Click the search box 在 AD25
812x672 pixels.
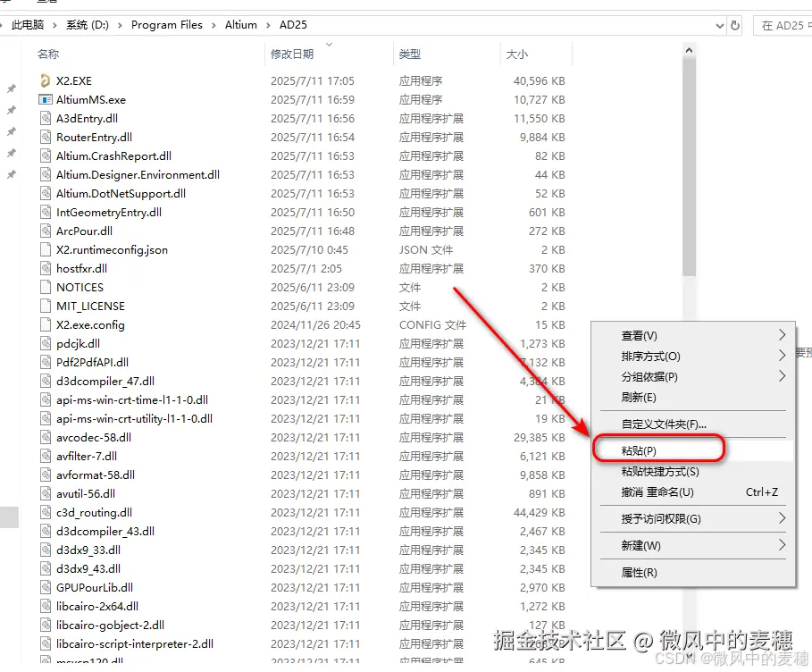click(783, 25)
